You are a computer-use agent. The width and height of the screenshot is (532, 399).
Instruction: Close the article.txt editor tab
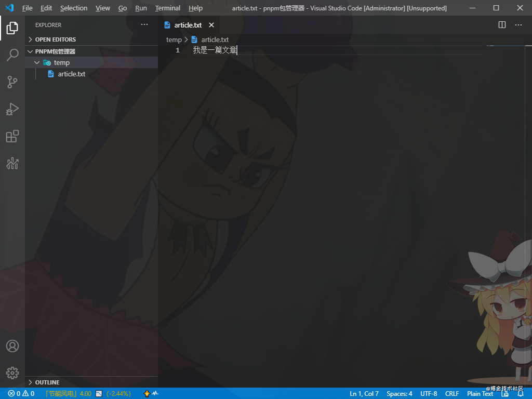point(211,25)
